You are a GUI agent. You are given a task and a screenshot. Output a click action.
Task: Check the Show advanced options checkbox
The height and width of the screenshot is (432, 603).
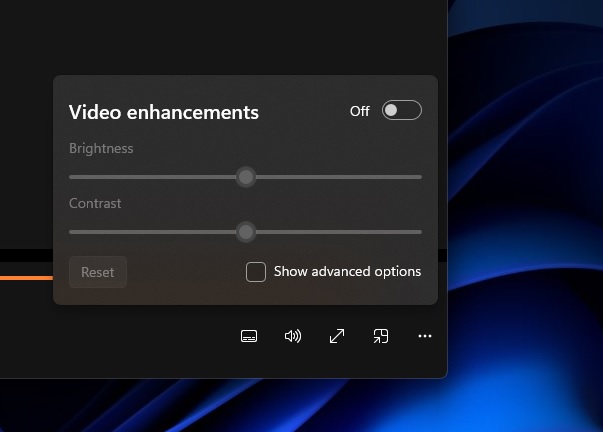256,272
